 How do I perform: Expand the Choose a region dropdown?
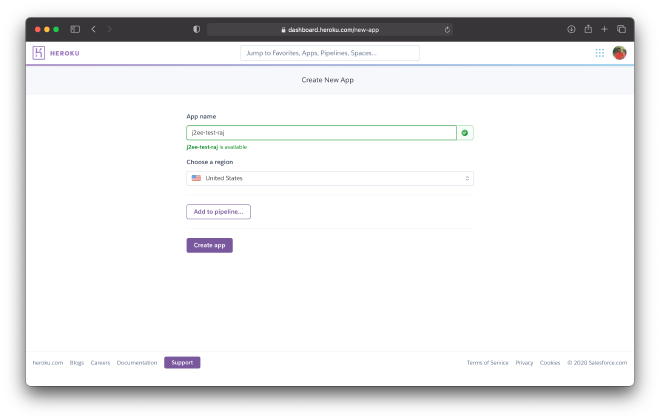[x=330, y=178]
